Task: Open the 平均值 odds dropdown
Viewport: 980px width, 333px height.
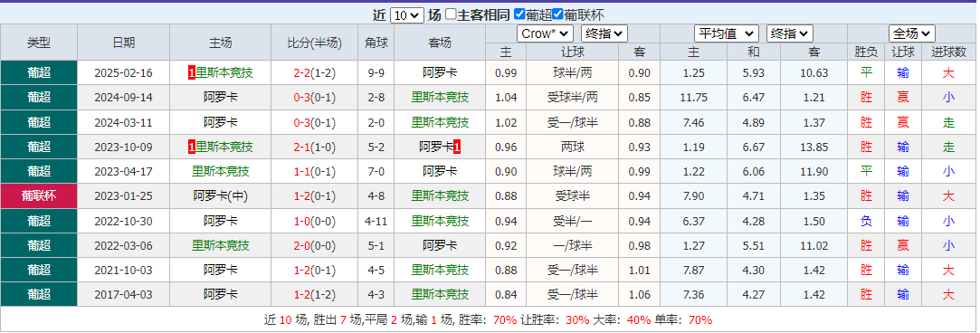Action: coord(727,33)
